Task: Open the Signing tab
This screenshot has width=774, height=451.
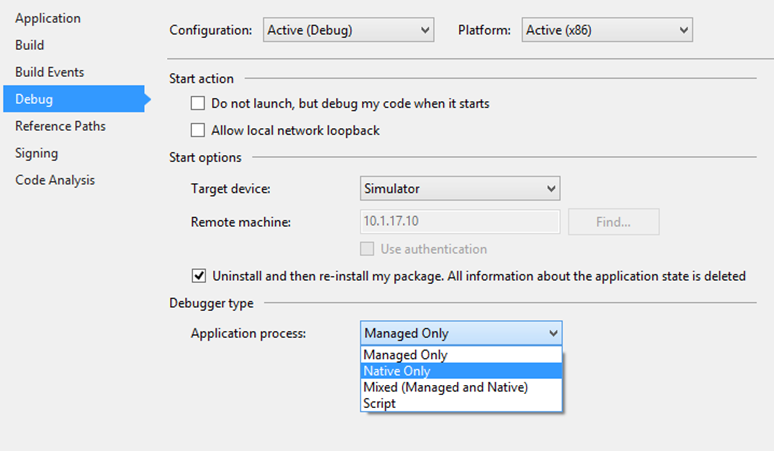Action: (x=37, y=153)
